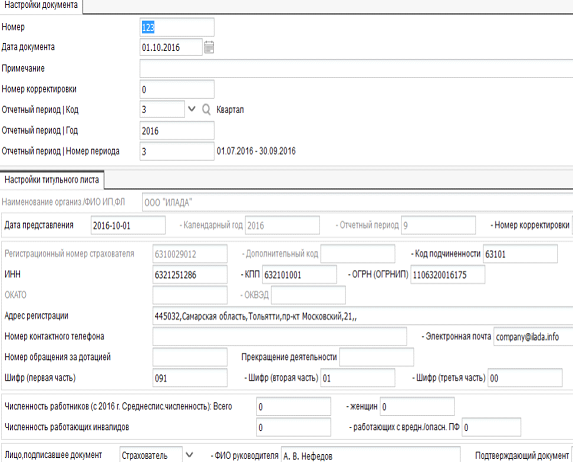The height and width of the screenshot is (463, 573).
Task: Click the Прекращение деятельности field
Action: click(x=376, y=357)
